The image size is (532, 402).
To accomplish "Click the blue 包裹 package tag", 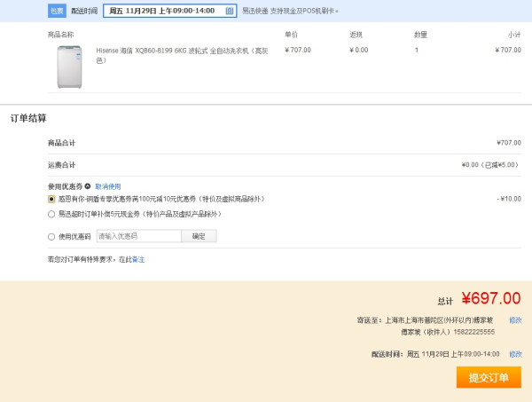I will coord(57,11).
